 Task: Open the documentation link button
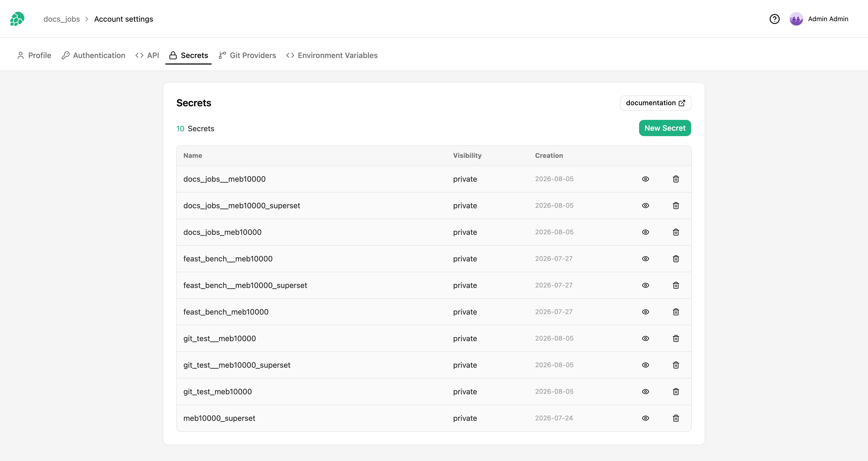click(656, 103)
